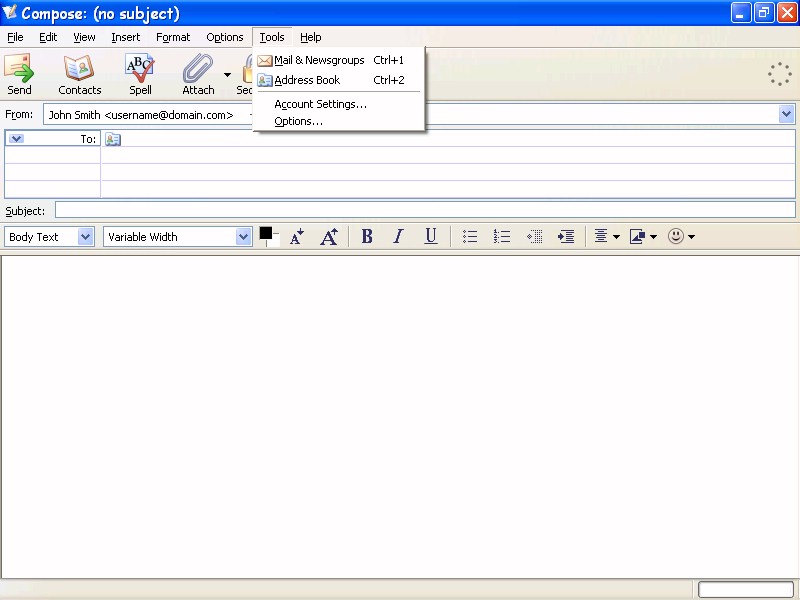The width and height of the screenshot is (800, 600).
Task: Minimize the Compose window
Action: tap(740, 13)
